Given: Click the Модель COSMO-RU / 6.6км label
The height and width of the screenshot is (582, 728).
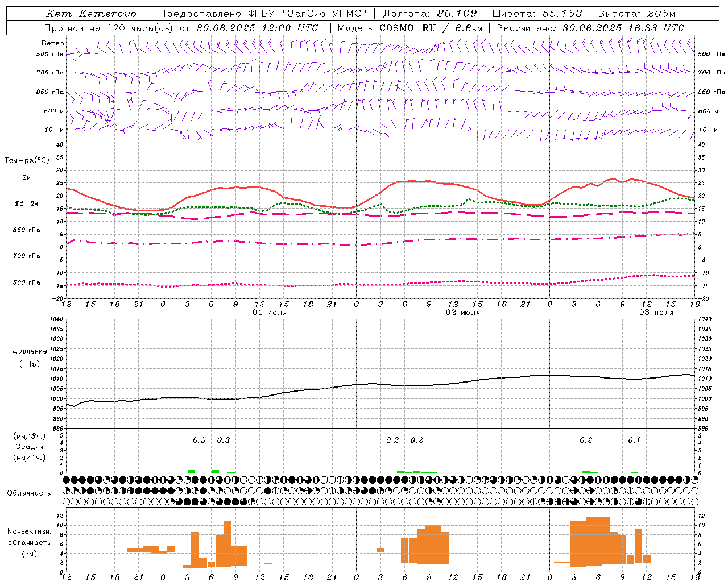Looking at the screenshot, I should click(x=410, y=28).
